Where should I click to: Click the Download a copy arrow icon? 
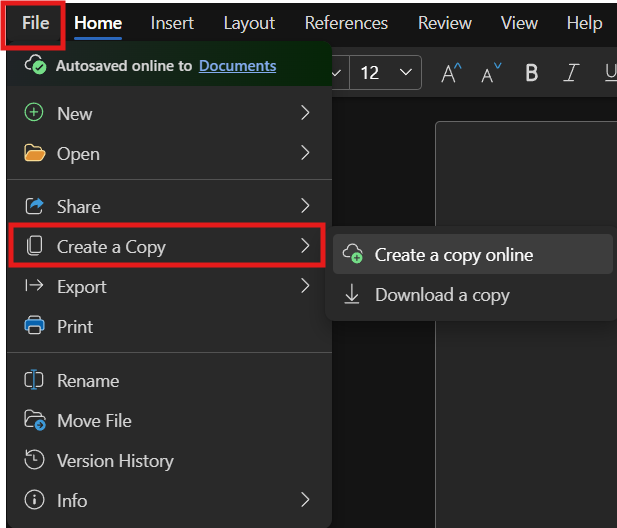[x=352, y=295]
